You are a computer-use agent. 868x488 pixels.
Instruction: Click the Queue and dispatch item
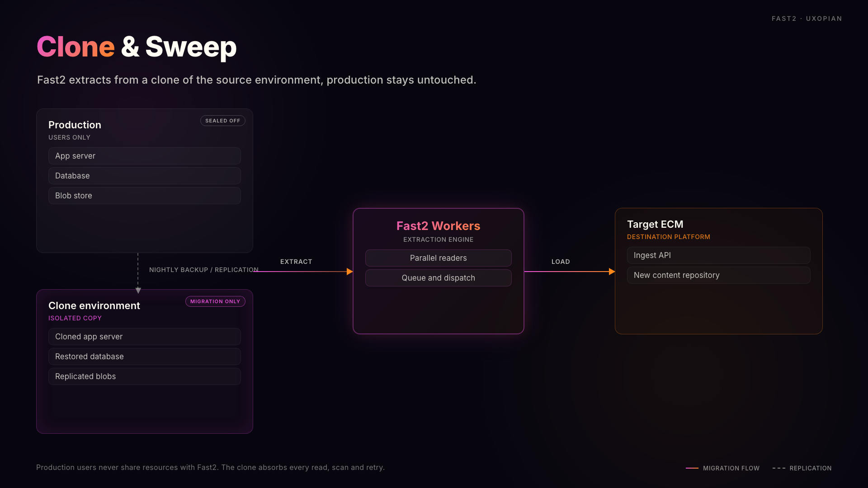439,278
